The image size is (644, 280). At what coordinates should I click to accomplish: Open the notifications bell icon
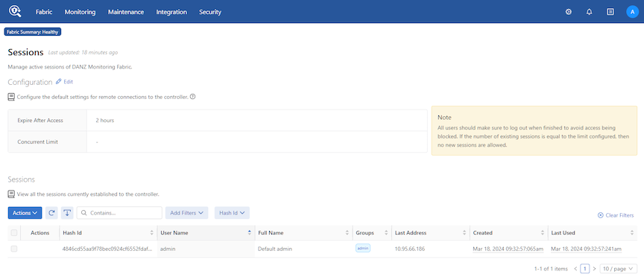[x=590, y=12]
